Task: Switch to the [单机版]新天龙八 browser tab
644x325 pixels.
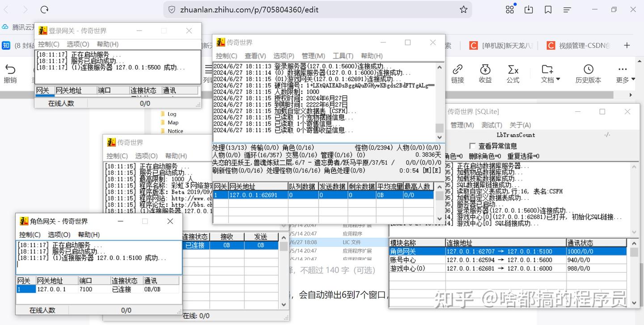Action: pos(501,45)
